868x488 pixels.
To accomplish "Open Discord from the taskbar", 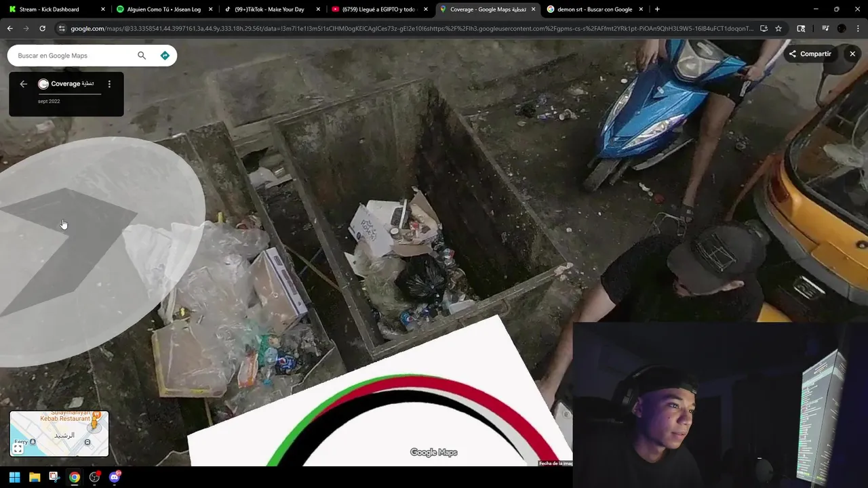I will [x=115, y=477].
